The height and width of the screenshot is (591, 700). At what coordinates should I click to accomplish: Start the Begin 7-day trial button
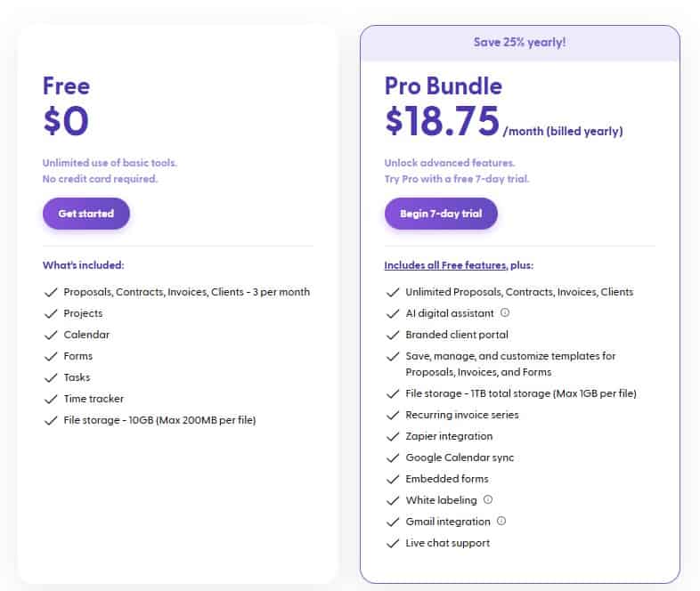pyautogui.click(x=441, y=214)
